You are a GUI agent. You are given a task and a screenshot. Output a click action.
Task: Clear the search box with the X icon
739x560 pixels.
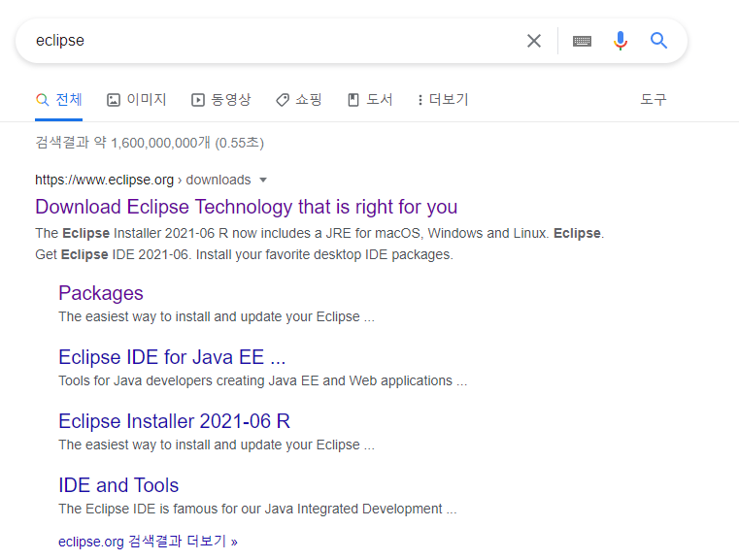click(533, 41)
